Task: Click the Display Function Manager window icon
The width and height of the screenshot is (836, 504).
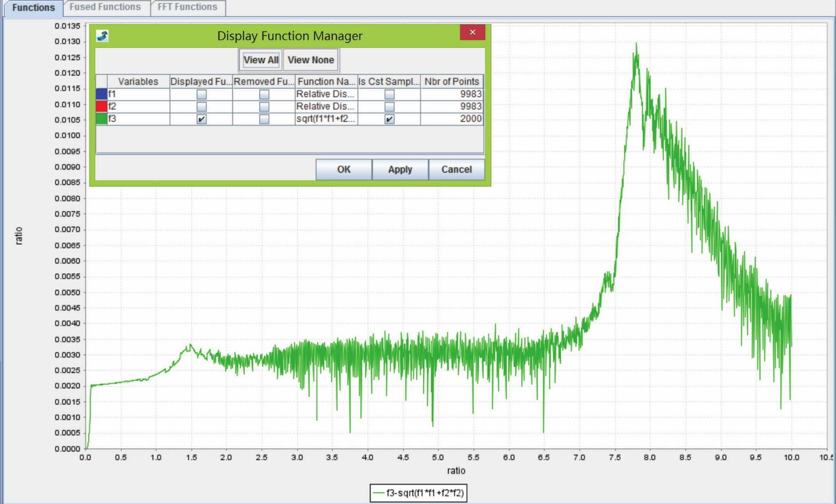Action: pyautogui.click(x=103, y=36)
